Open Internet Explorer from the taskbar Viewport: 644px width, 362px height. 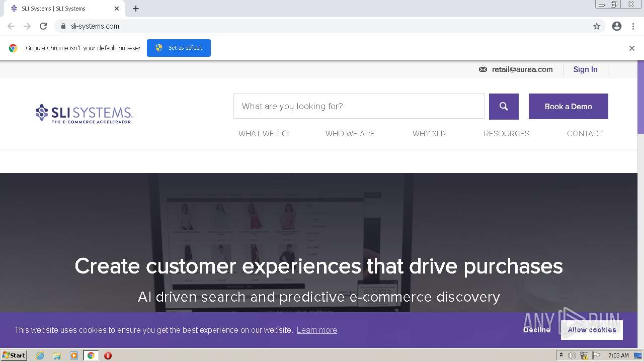click(40, 355)
